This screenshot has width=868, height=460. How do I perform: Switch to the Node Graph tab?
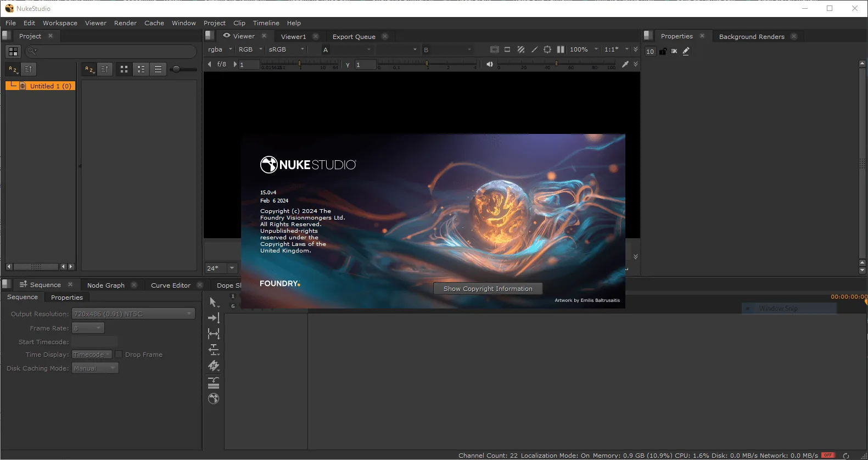tap(106, 285)
